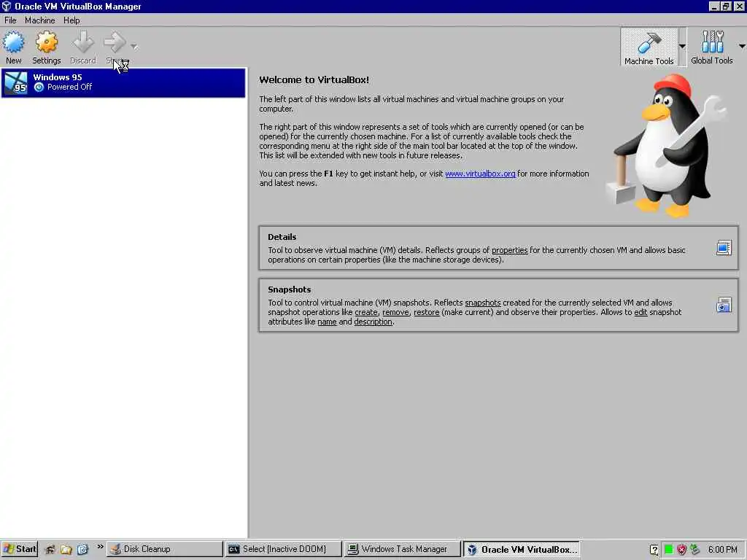Switch to Windows Task Manager taskbar button

(x=402, y=549)
